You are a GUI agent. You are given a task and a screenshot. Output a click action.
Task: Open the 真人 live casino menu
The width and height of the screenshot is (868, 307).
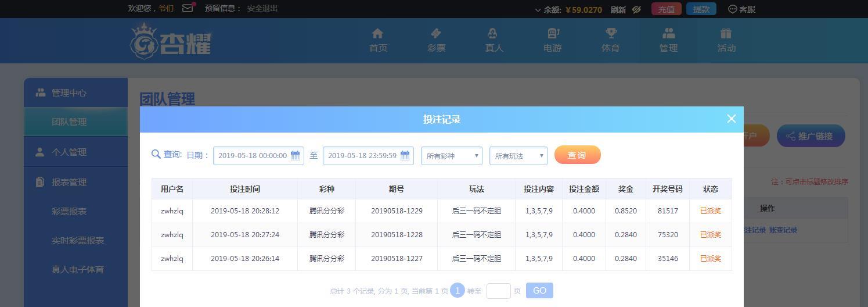pos(494,41)
